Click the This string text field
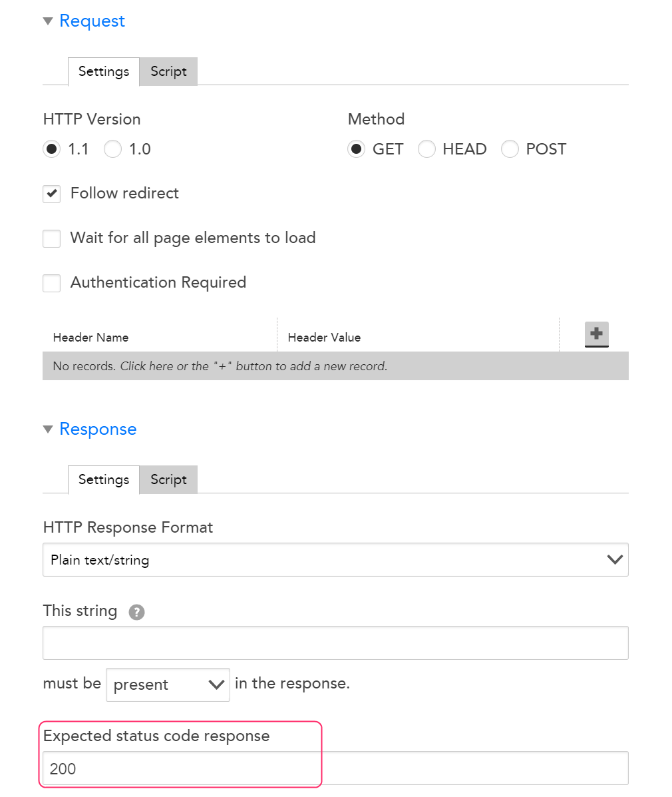672x797 pixels. click(335, 643)
